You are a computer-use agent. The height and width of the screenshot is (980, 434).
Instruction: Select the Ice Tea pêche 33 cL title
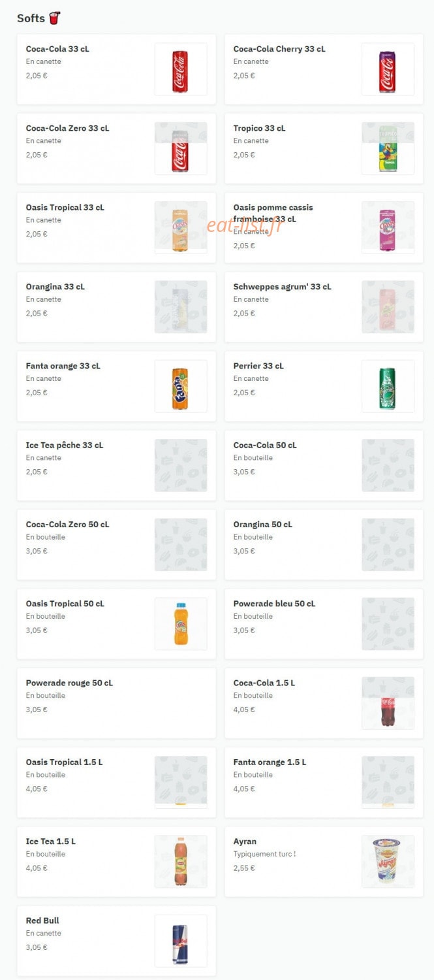coord(65,446)
